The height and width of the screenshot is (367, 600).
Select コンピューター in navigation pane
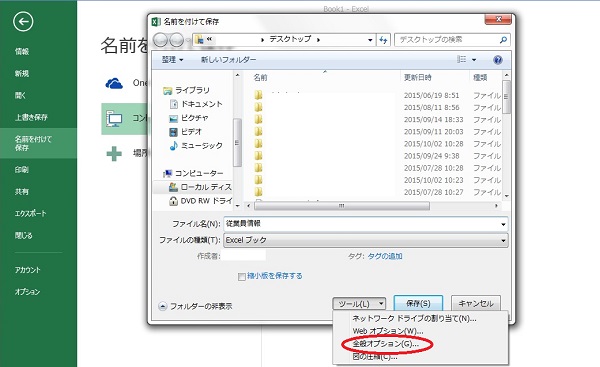pyautogui.click(x=193, y=173)
